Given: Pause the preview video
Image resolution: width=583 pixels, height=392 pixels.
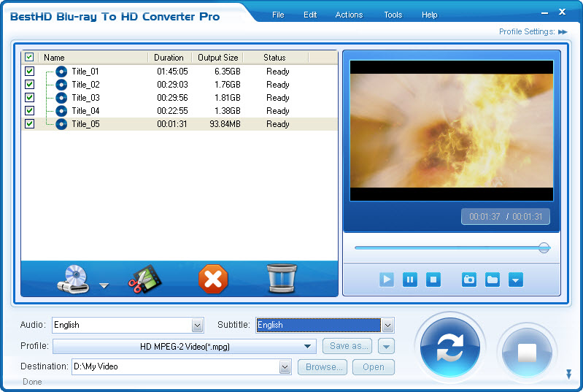Looking at the screenshot, I should tap(410, 280).
